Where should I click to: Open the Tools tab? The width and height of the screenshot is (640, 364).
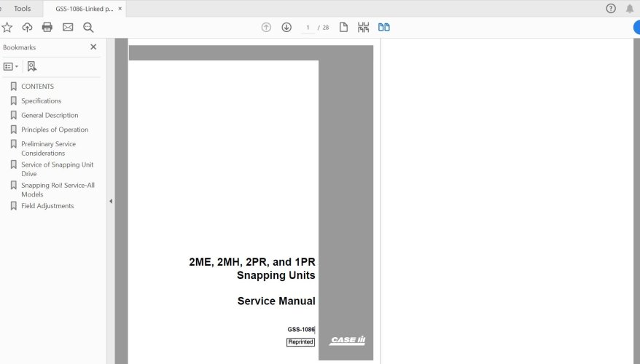[22, 9]
